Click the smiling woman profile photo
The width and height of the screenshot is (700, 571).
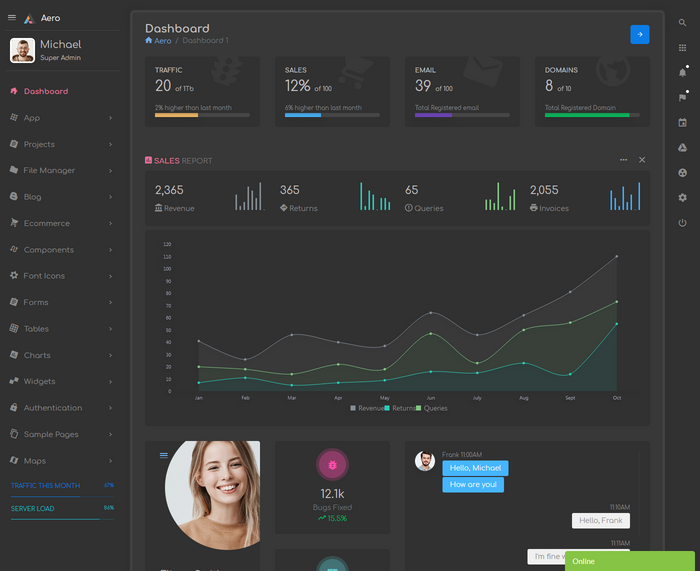click(x=212, y=495)
